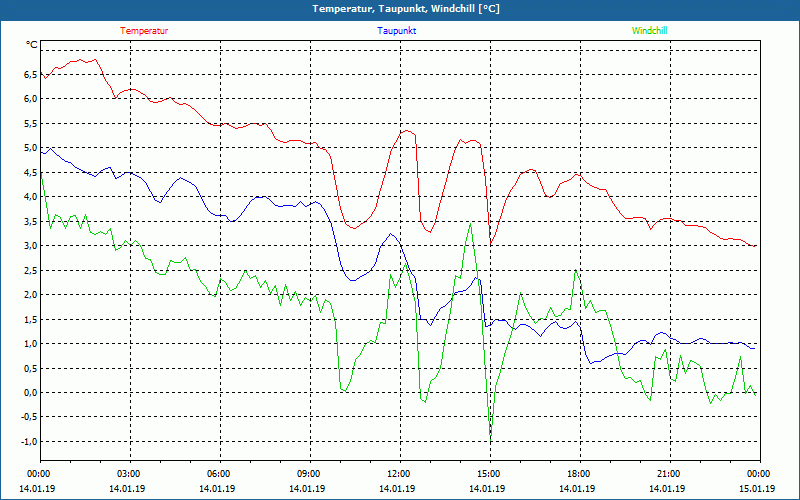Click the 4,0 y-axis value
This screenshot has width=800, height=500.
[x=32, y=197]
